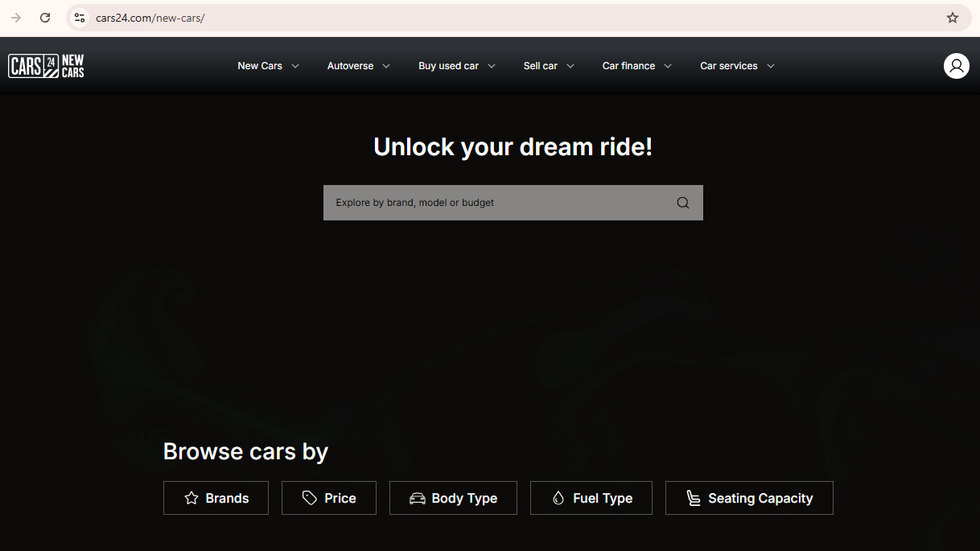Expand the Autoverse dropdown menu
Image resolution: width=980 pixels, height=551 pixels.
click(x=358, y=66)
